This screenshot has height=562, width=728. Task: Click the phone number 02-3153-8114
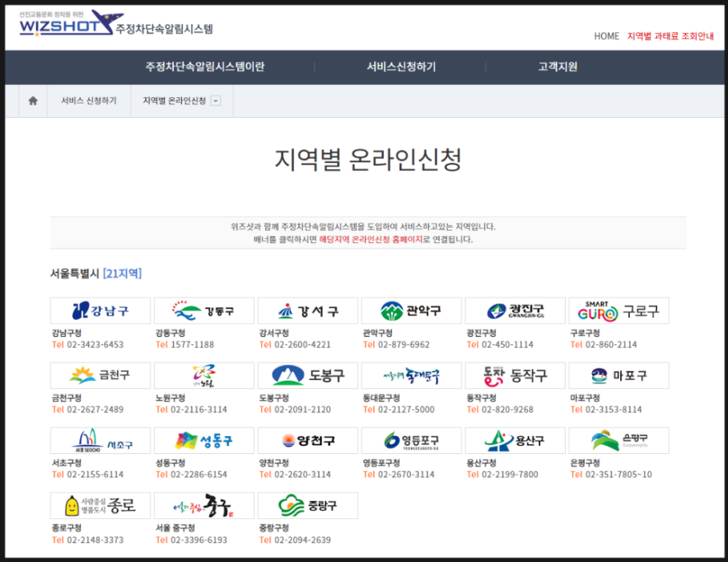click(614, 410)
